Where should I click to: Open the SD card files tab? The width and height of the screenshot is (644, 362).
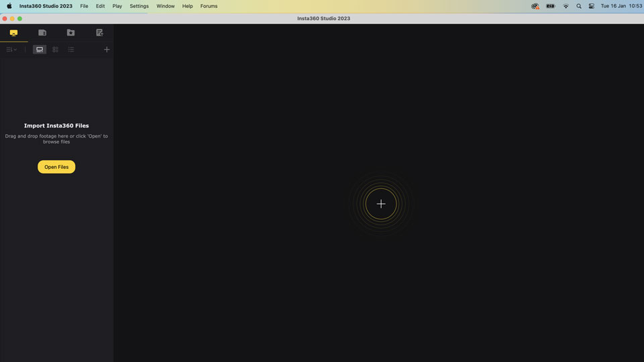(x=42, y=32)
